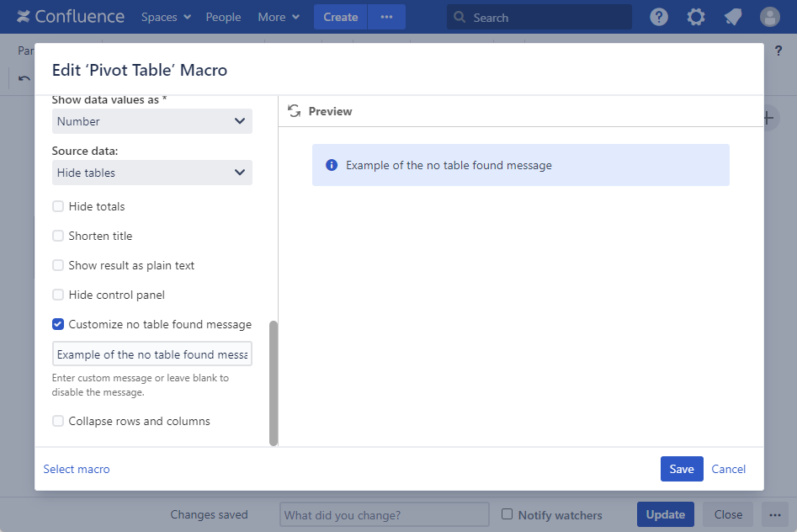
Task: Expand the Show data values as dropdown
Action: click(151, 121)
